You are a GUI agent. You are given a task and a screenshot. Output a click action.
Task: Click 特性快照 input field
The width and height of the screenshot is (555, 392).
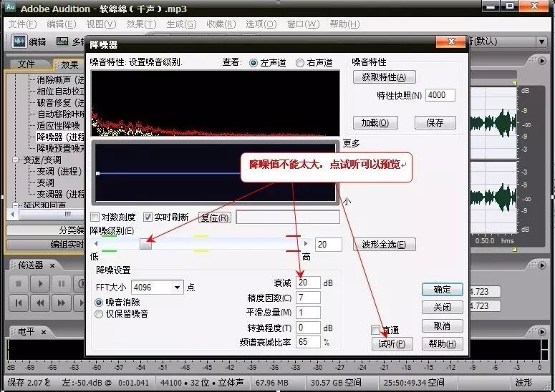tap(440, 95)
